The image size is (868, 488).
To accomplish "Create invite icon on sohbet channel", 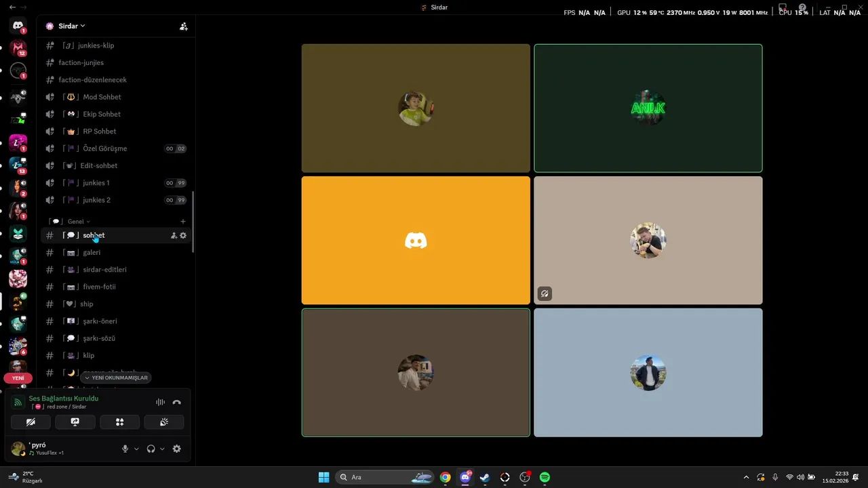I will 174,235.
